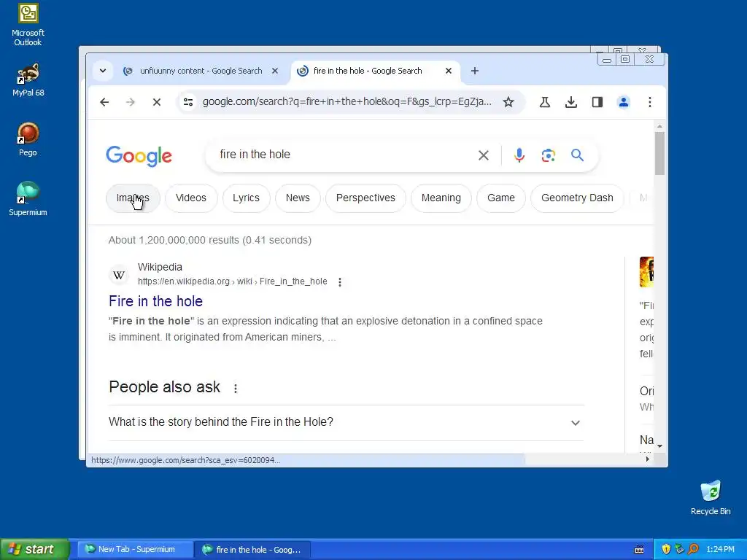Click the Wikipedia site name above the result
Screen dimensions: 747x560
pyautogui.click(x=160, y=267)
